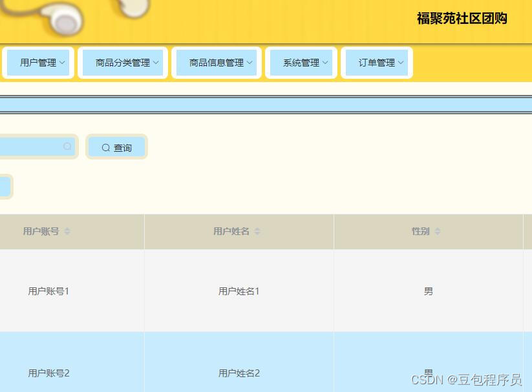
Task: Click the descending sort arrow on 用户账号 column
Action: [67, 233]
